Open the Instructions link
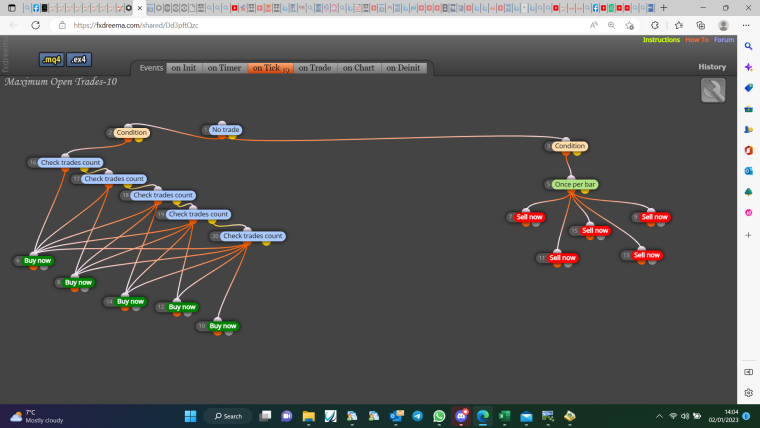 (x=661, y=40)
